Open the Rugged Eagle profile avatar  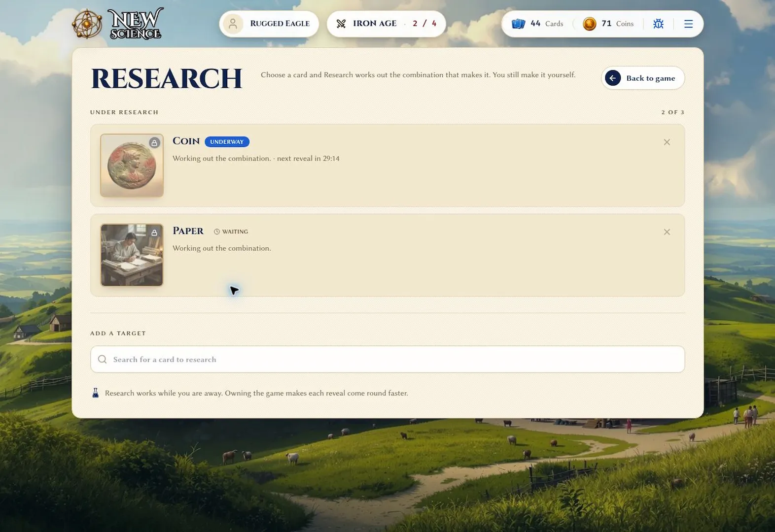click(233, 24)
